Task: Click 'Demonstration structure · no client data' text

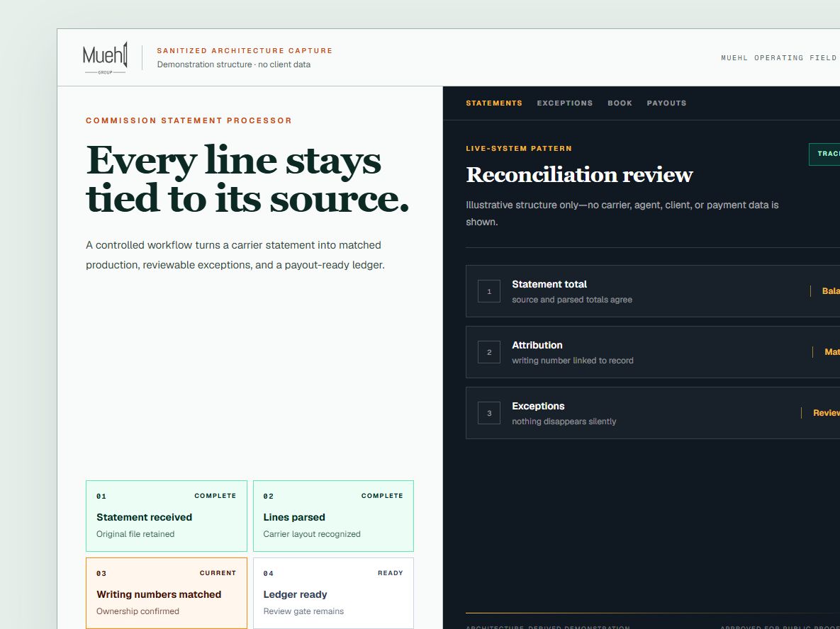Action: coord(234,64)
